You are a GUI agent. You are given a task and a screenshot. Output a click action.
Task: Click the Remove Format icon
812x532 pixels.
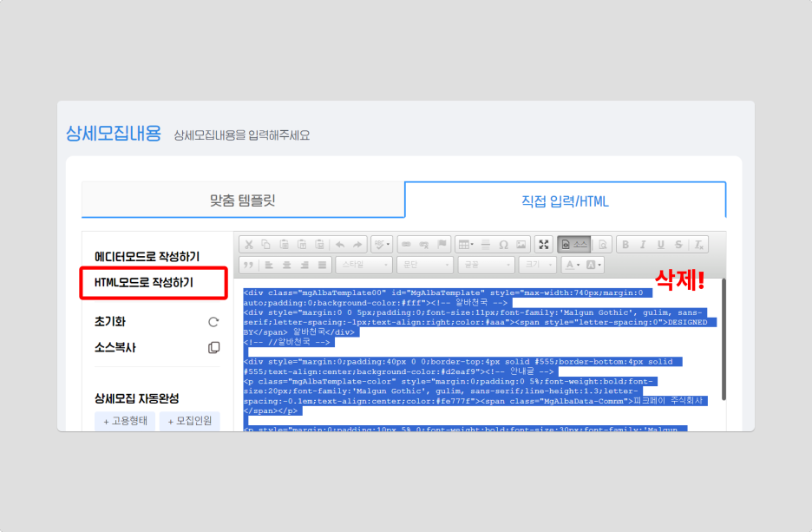698,245
